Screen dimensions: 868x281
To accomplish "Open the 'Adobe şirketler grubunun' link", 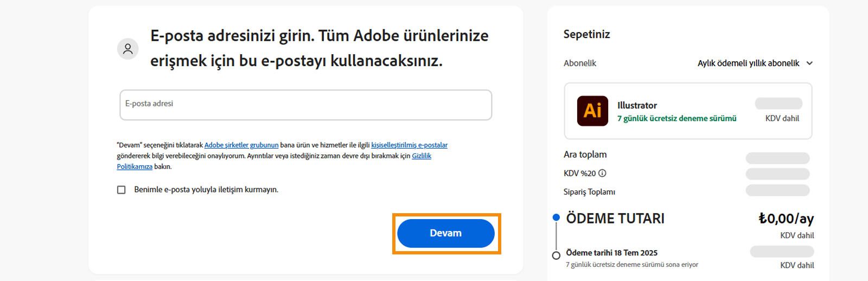I will (x=241, y=145).
